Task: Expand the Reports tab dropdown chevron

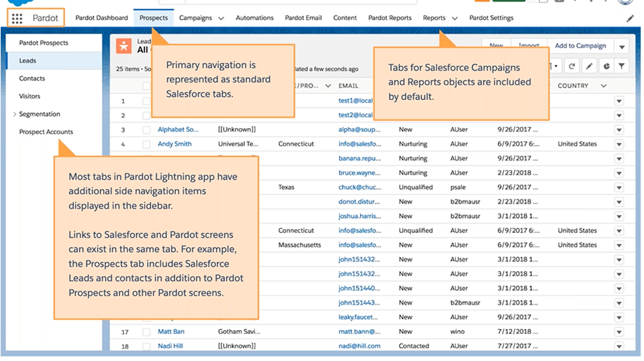Action: point(455,18)
